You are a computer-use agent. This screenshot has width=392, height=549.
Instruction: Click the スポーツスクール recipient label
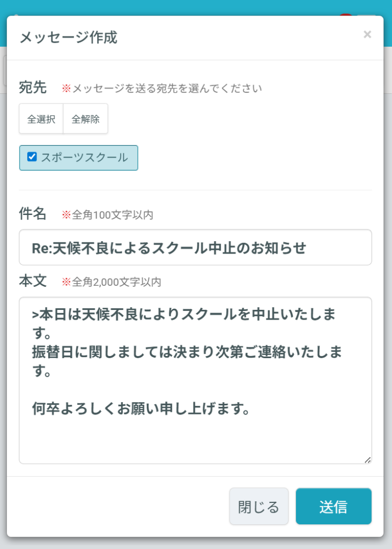point(84,158)
